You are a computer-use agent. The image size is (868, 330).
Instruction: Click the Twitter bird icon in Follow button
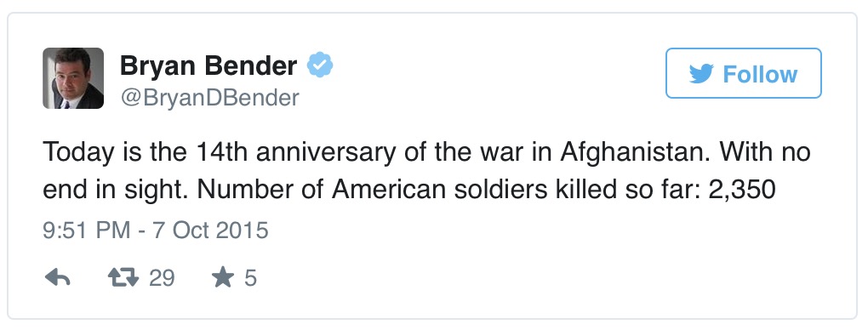701,74
